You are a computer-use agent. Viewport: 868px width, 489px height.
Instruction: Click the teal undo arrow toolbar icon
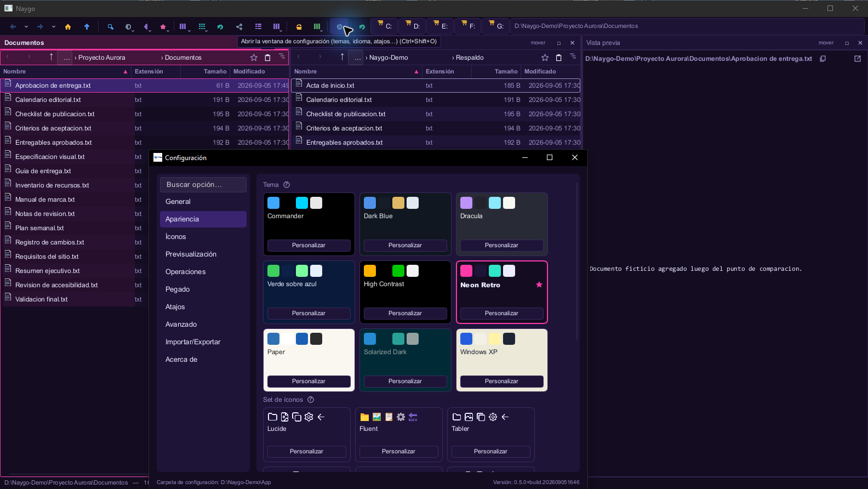pos(220,26)
